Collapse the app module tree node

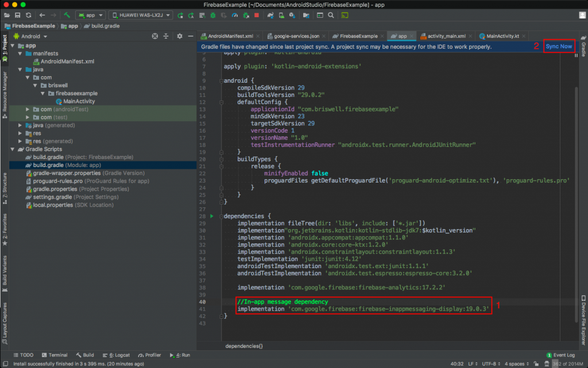[x=13, y=46]
